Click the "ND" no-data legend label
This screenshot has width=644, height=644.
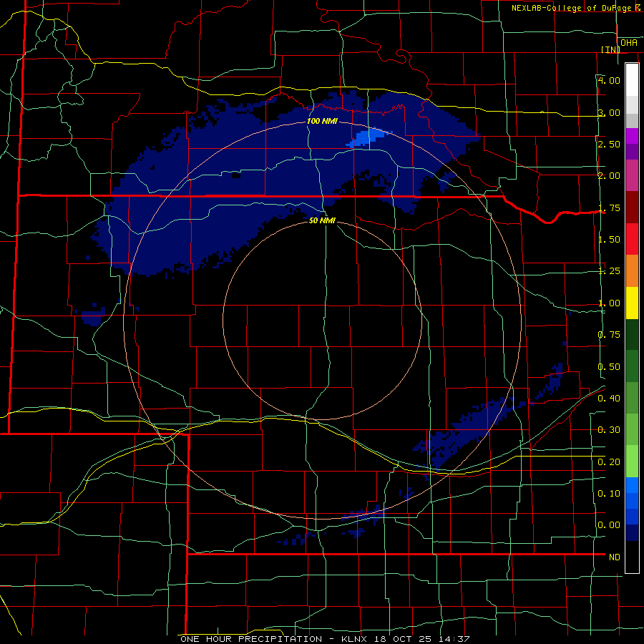(615, 557)
